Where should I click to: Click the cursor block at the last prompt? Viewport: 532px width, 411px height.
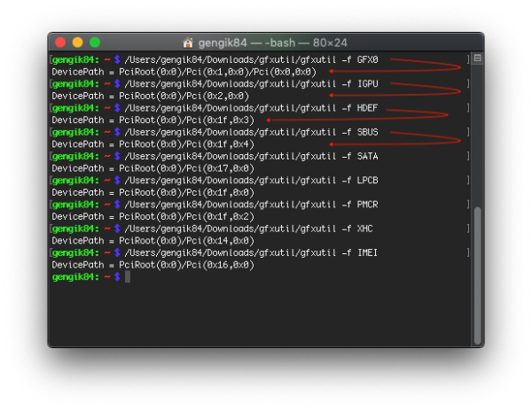tap(128, 277)
